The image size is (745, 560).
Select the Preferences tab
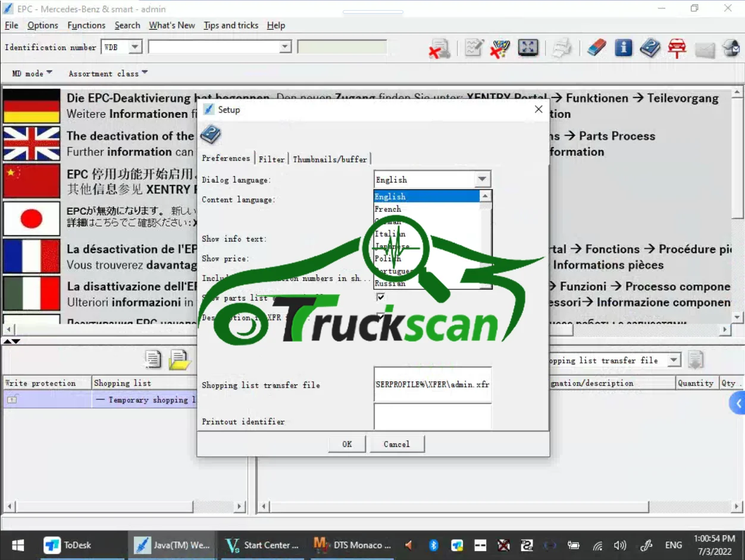point(226,158)
